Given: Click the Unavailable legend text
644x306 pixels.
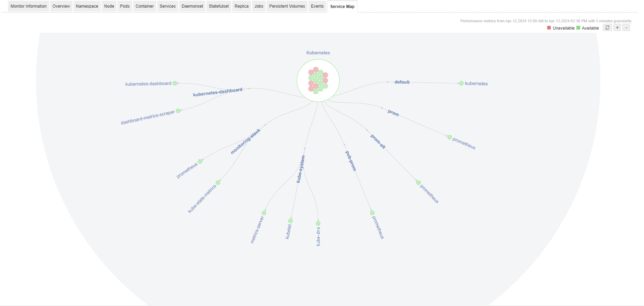Looking at the screenshot, I should point(564,28).
